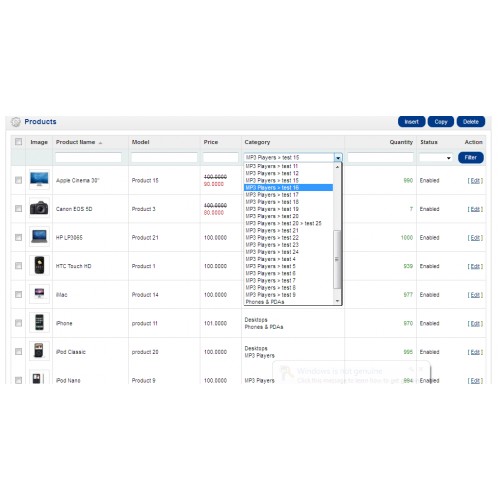The width and height of the screenshot is (500, 500).
Task: Open Edit link for HTC Touch HD
Action: (x=475, y=266)
